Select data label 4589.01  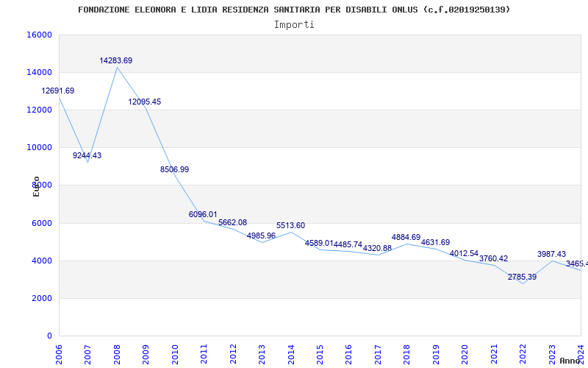tap(319, 243)
